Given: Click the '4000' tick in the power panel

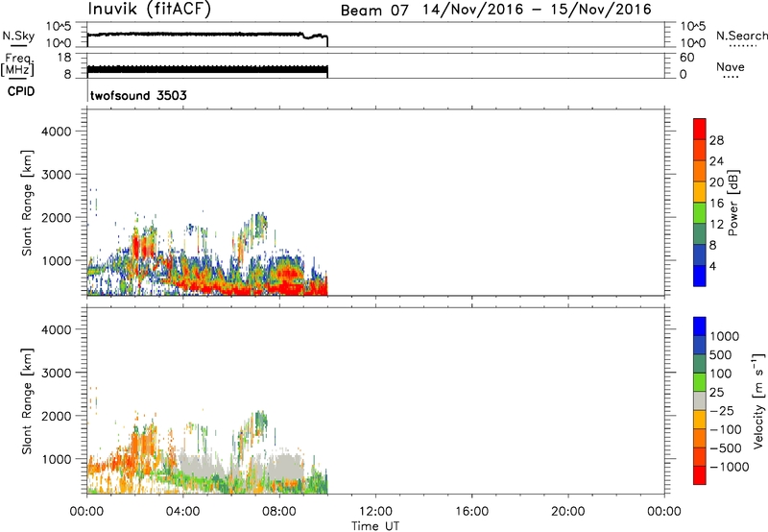Looking at the screenshot, I should click(x=57, y=132).
